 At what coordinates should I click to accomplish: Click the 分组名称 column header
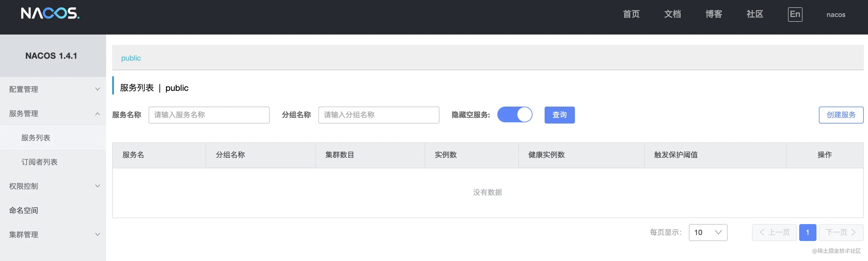(260, 155)
